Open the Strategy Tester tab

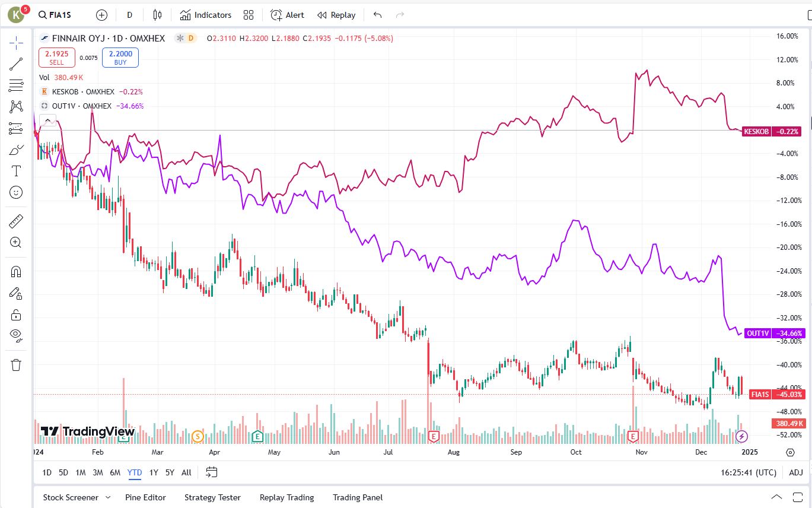point(212,497)
